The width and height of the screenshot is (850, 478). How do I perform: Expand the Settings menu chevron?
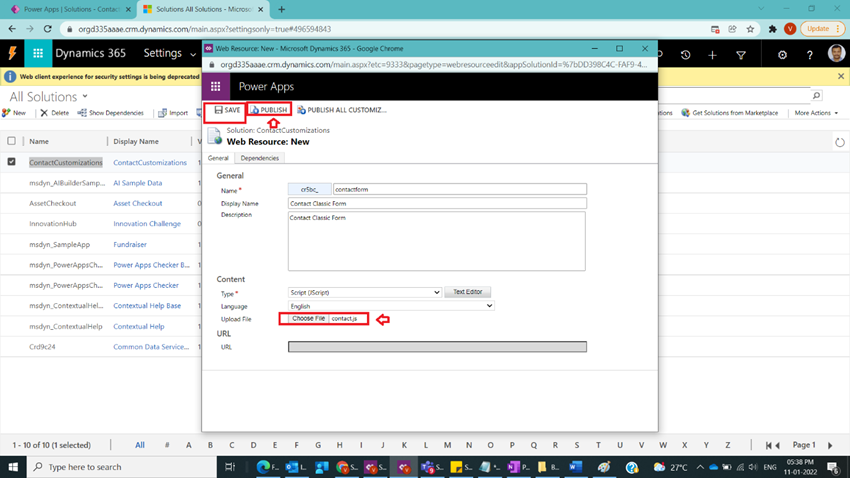tap(193, 54)
